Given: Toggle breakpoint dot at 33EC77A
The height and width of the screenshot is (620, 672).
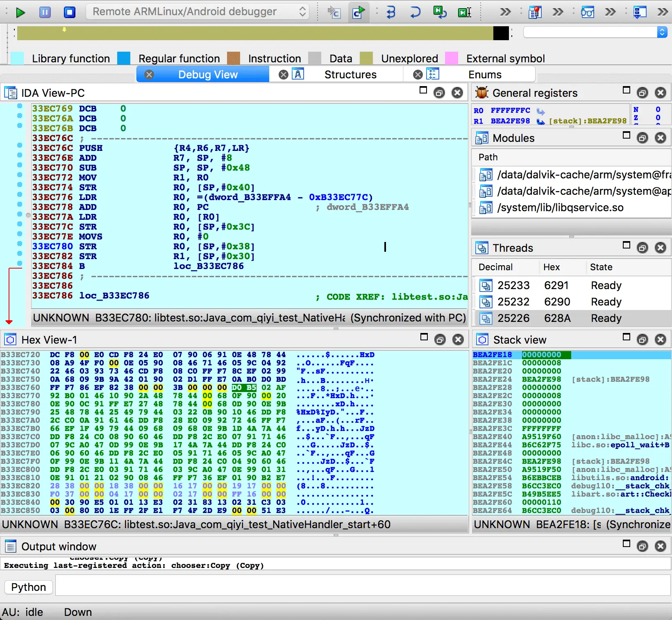Looking at the screenshot, I should coord(20,214).
